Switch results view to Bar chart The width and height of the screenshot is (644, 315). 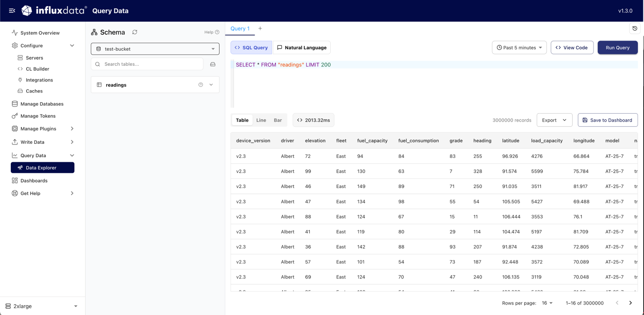[278, 120]
